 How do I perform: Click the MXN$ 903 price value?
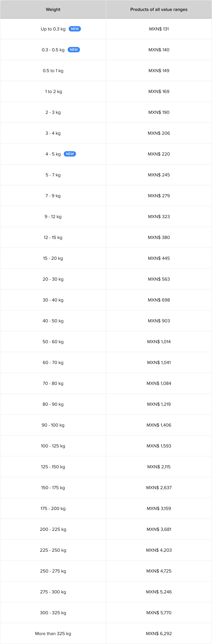159,321
